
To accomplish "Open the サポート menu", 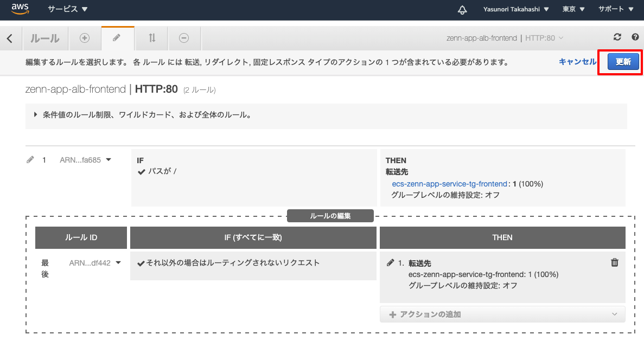I will tap(616, 9).
